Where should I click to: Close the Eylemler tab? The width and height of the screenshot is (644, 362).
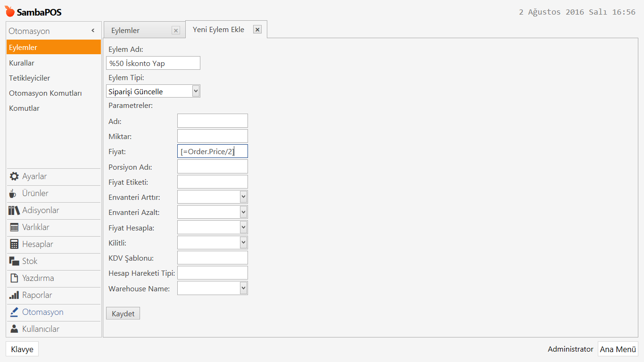[x=176, y=31]
